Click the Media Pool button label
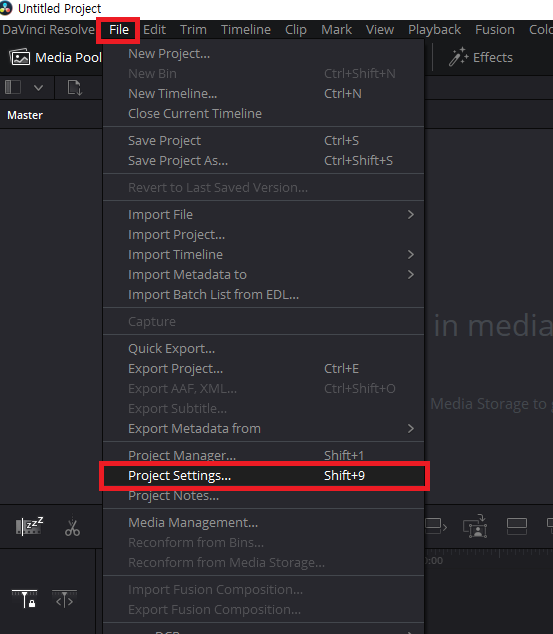This screenshot has height=634, width=553. tap(68, 57)
